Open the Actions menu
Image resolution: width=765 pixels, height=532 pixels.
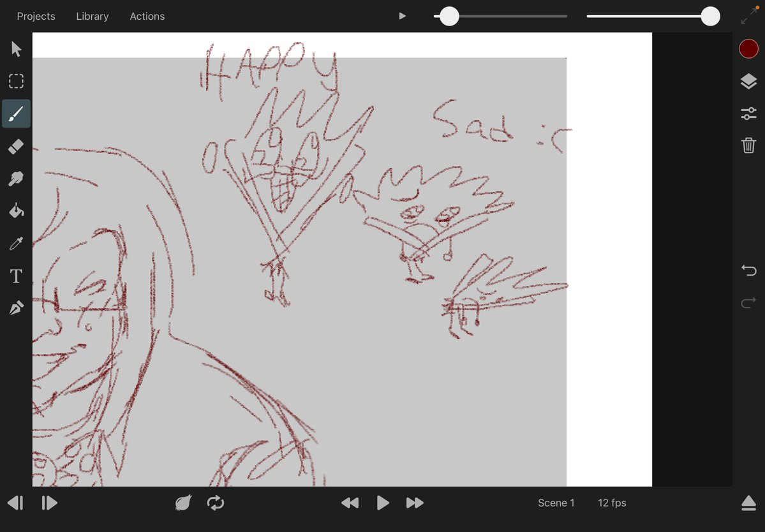point(147,16)
